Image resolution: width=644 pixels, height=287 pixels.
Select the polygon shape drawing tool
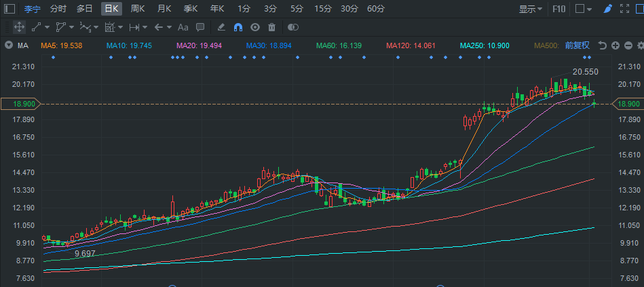tap(61, 28)
